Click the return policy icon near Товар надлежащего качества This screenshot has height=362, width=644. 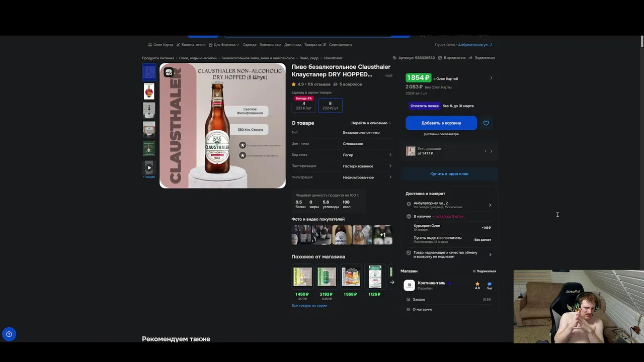point(409,253)
